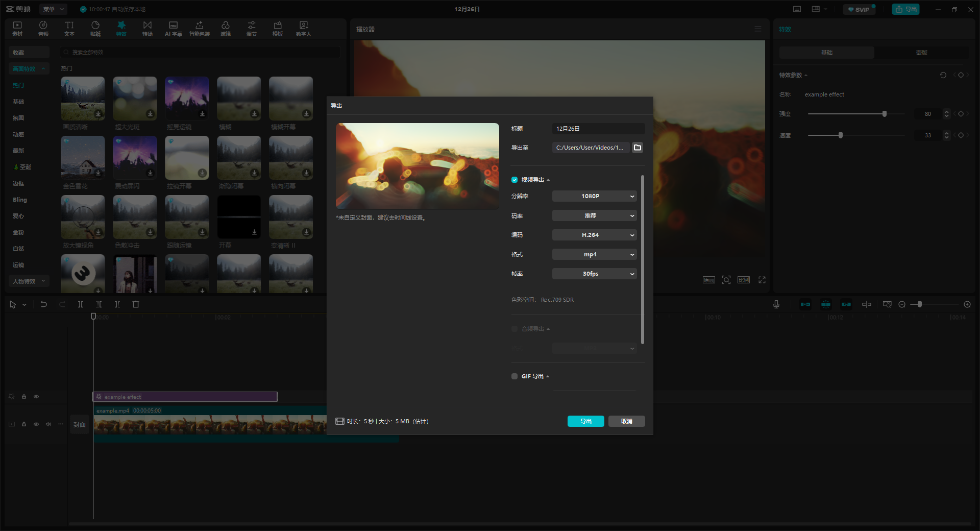Switch to the 蒙版 tab in effects panel
The image size is (980, 531).
pyautogui.click(x=921, y=53)
